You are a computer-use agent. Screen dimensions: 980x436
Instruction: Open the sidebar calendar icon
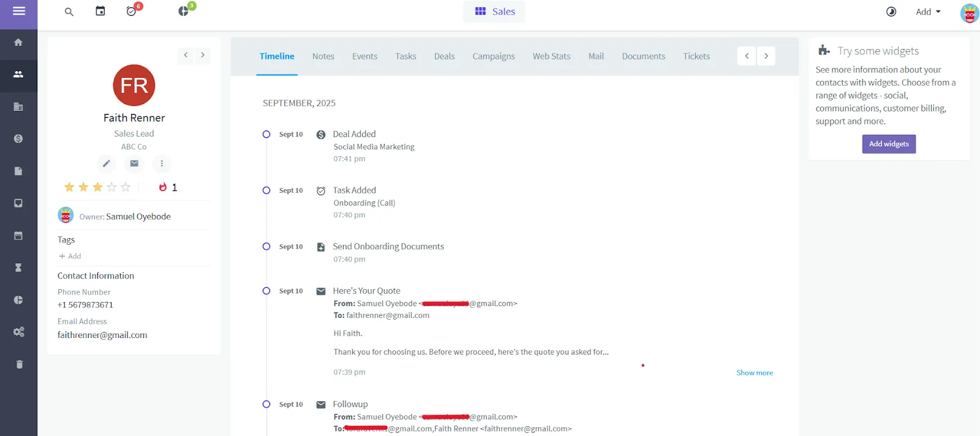18,236
